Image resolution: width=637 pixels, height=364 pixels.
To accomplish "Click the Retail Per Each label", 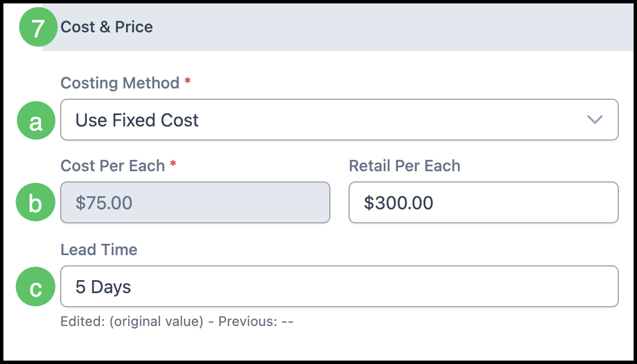I will pos(404,166).
